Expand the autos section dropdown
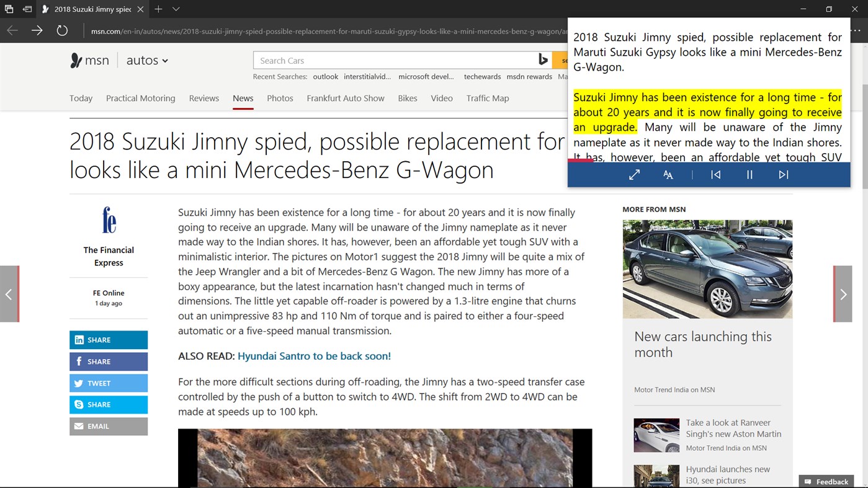 point(147,60)
